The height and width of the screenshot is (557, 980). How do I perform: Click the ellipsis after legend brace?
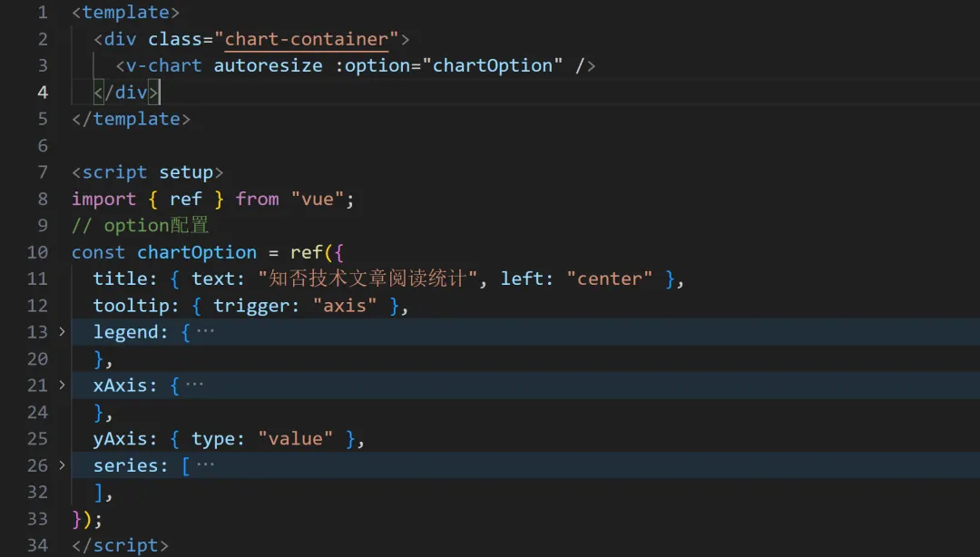205,332
